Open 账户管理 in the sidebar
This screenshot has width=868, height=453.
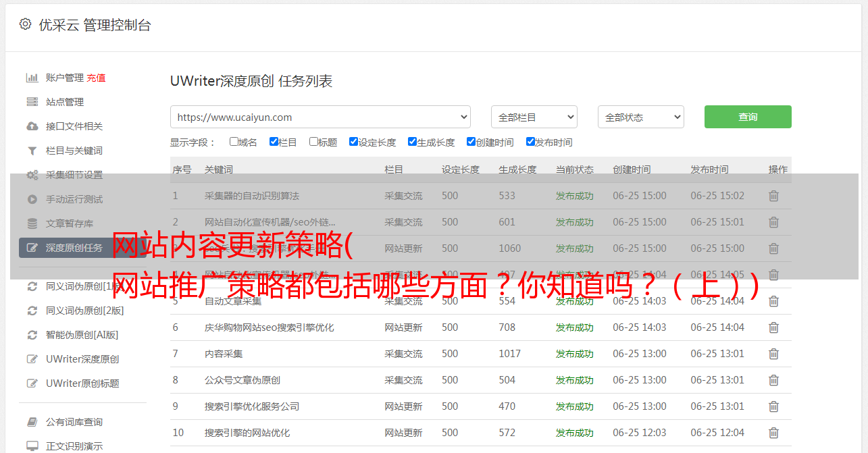(65, 78)
